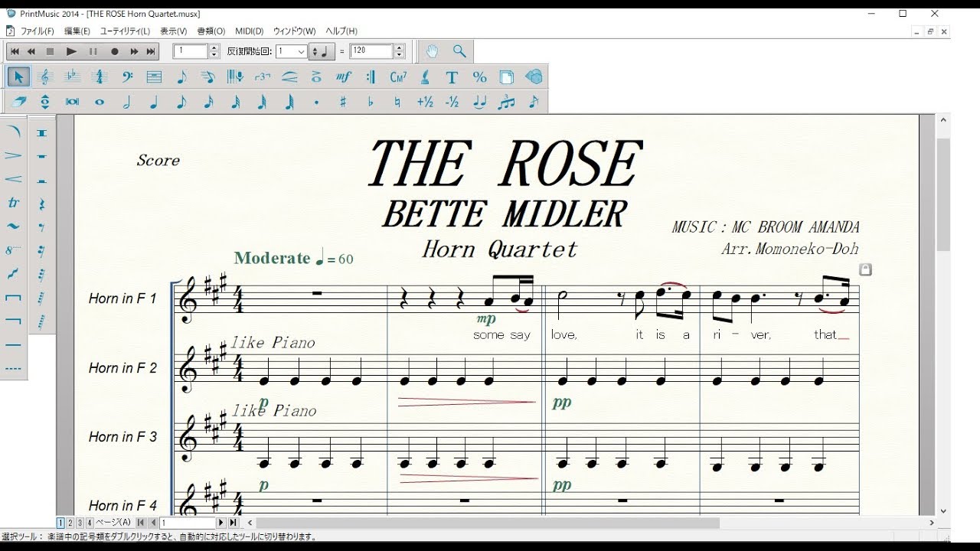This screenshot has width=980, height=551.
Task: Select the Clef tool (bass clef icon)
Action: [127, 77]
